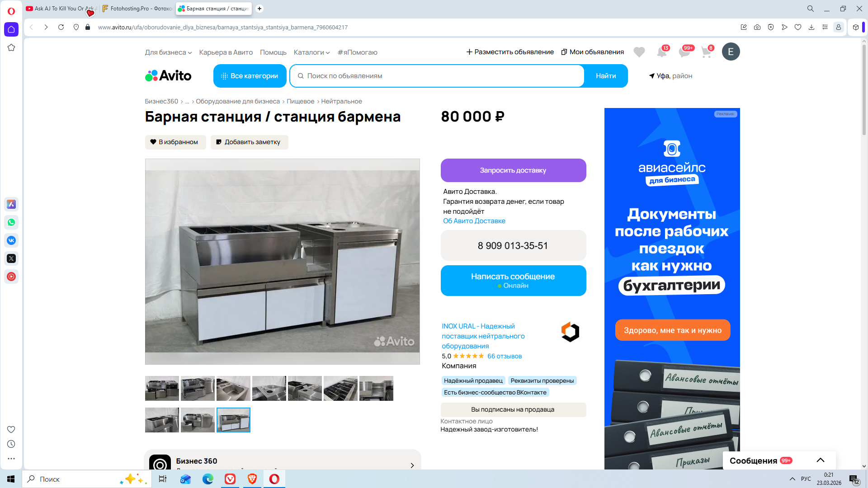Viewport: 868px width, 488px height.
Task: Open shopping cart icon with badge
Action: [706, 52]
